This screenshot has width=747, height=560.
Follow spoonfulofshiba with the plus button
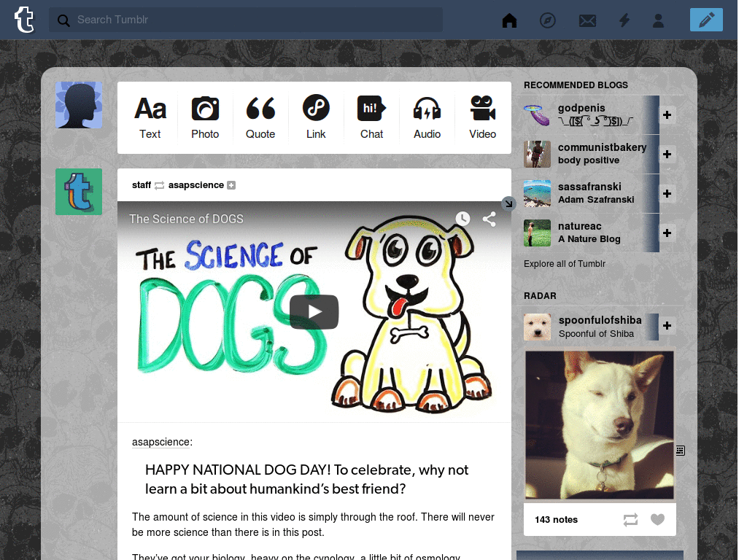click(x=667, y=326)
